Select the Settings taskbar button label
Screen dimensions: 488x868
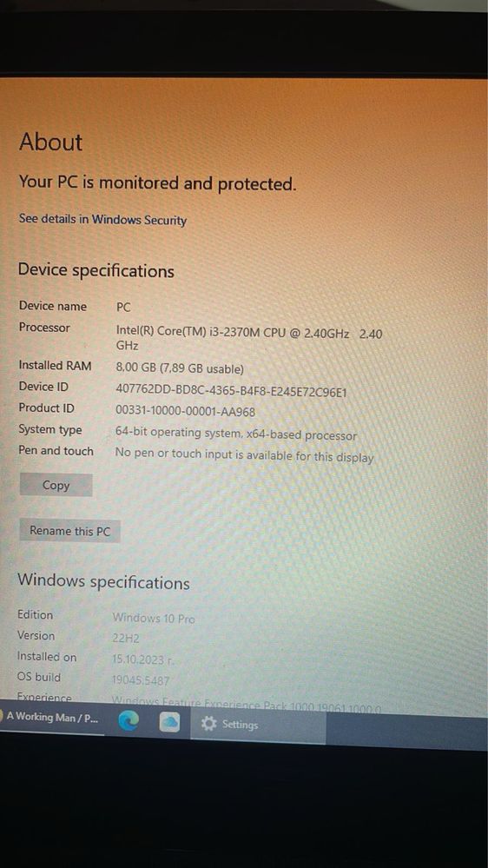pos(241,725)
